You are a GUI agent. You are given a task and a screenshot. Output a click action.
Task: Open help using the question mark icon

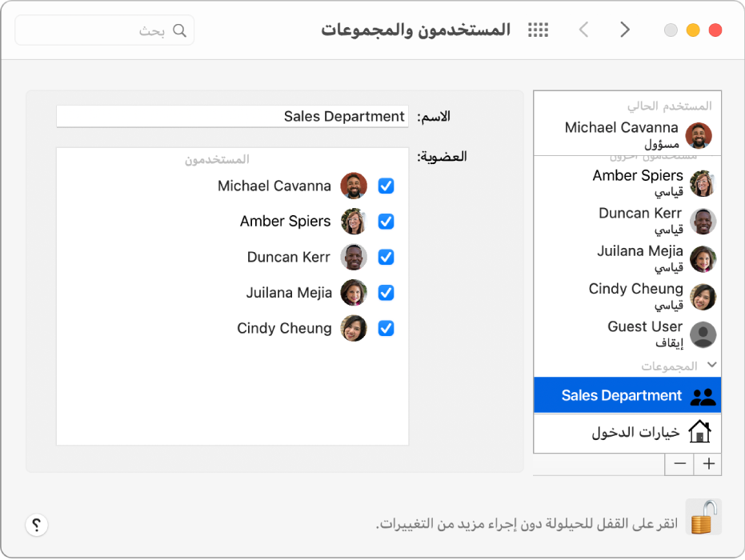click(x=37, y=525)
